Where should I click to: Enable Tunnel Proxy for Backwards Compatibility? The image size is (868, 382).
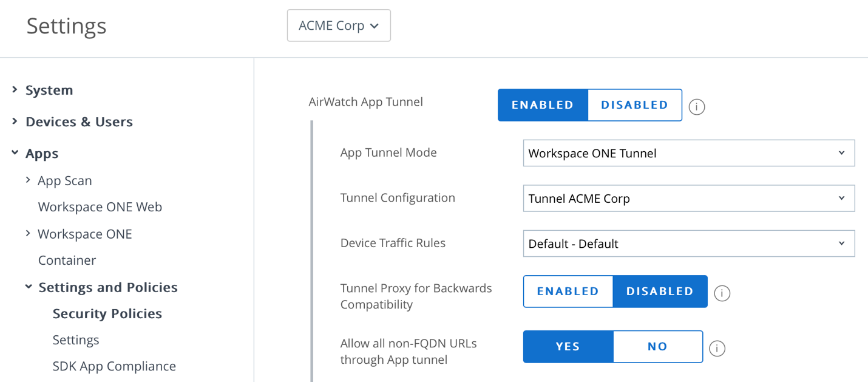click(x=568, y=292)
